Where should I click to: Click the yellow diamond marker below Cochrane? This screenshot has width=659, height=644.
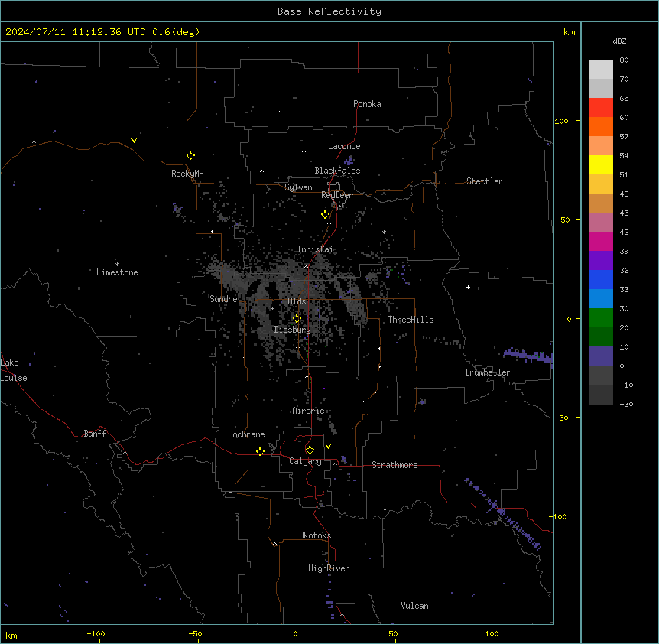(x=260, y=451)
